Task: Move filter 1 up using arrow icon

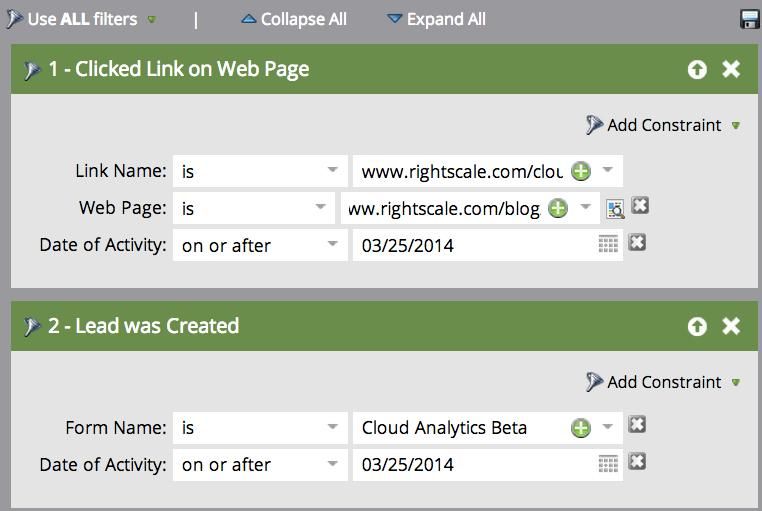Action: [697, 69]
